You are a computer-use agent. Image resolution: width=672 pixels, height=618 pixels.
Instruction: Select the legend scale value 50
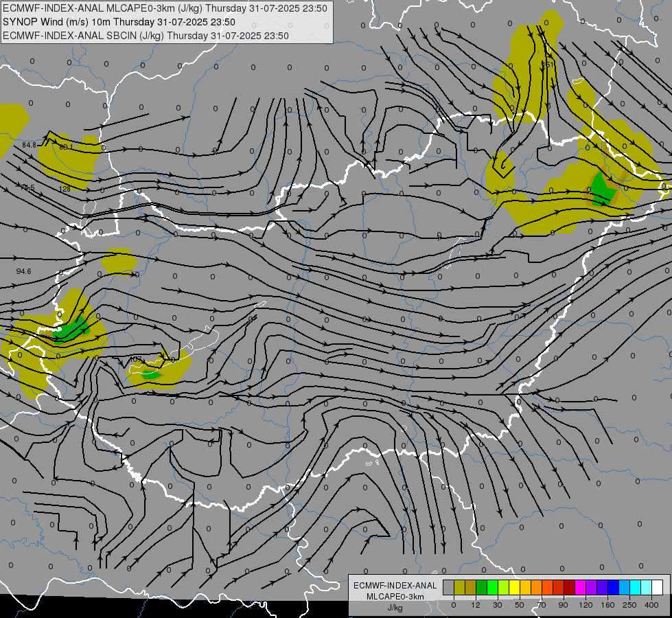(x=520, y=605)
